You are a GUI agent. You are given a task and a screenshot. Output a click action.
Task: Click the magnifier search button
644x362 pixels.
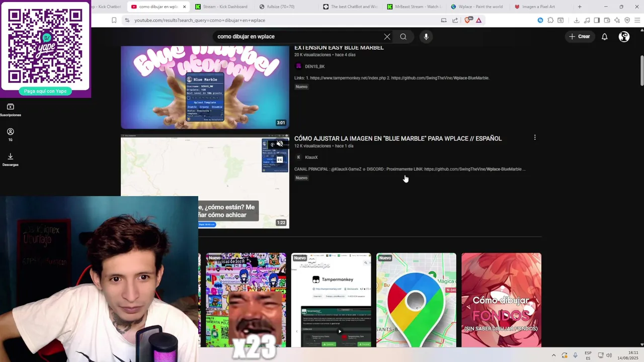point(403,37)
